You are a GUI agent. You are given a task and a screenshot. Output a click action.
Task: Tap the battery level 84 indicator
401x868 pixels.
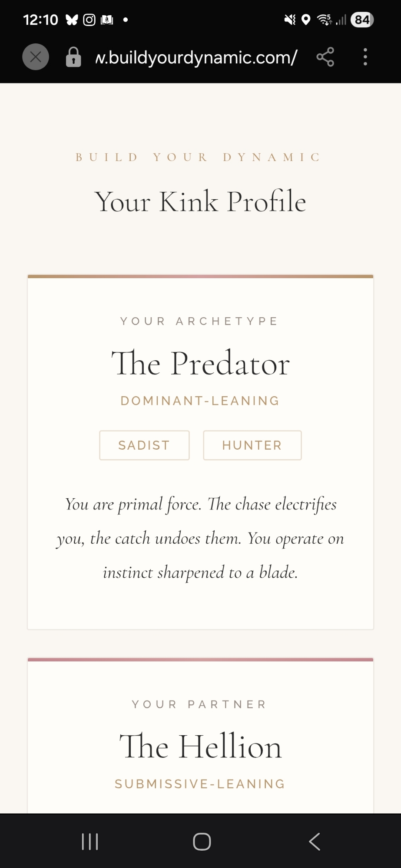point(362,20)
